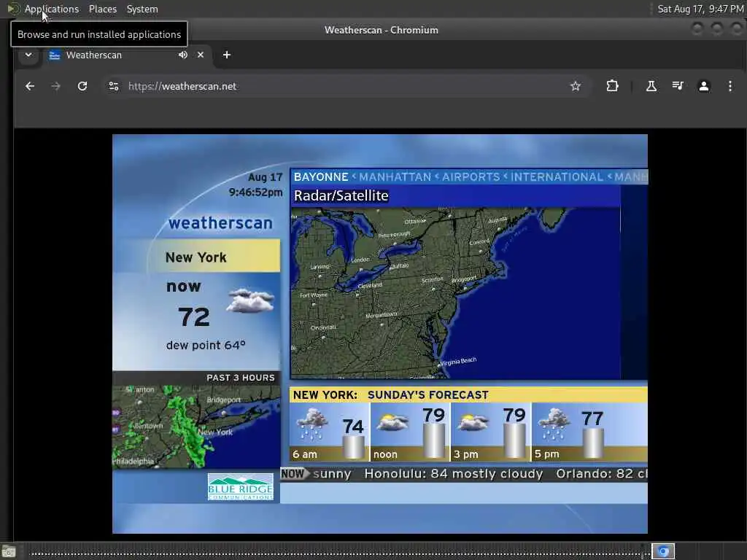Click the INTERNATIONAL location label
Screen dimensions: 747x560
(x=557, y=177)
